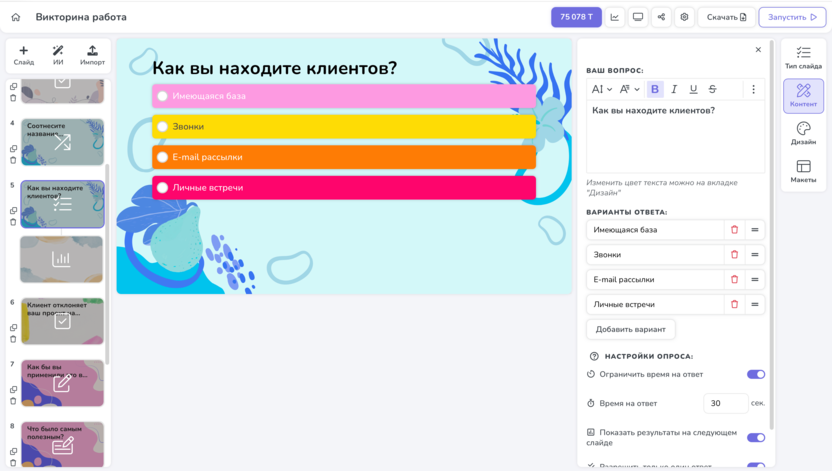Screen dimensions: 832x471
Task: Click the Скачать download button
Action: pos(726,17)
